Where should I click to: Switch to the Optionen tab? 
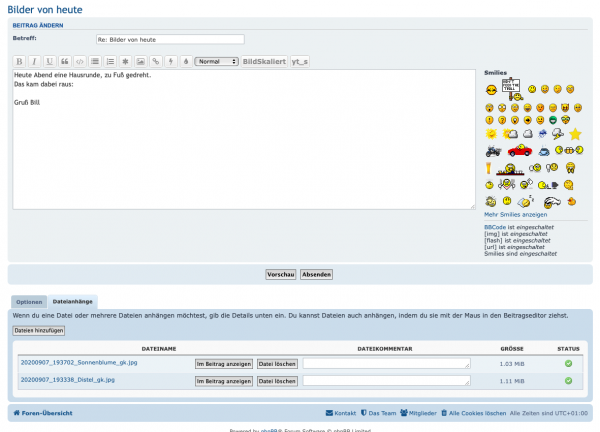[29, 301]
